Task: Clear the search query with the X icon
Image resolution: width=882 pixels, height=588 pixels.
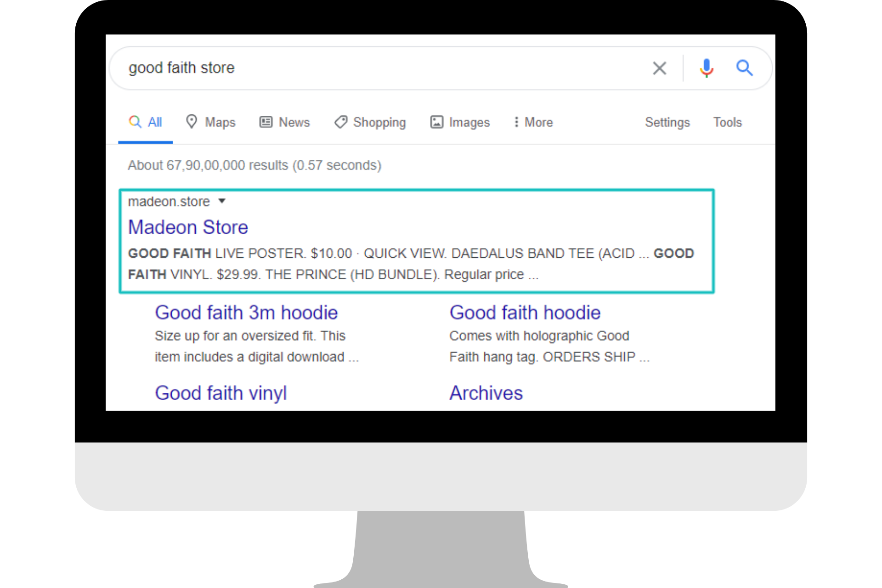Action: (x=660, y=68)
